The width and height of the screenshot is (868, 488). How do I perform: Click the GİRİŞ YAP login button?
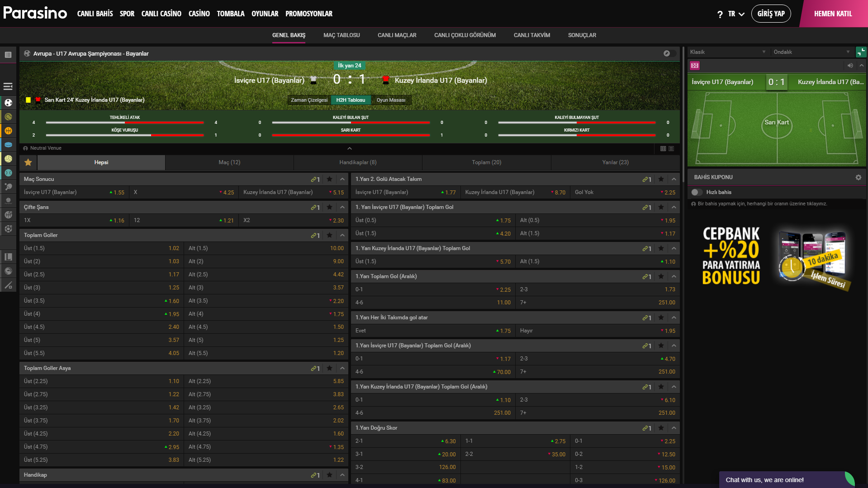pyautogui.click(x=771, y=14)
